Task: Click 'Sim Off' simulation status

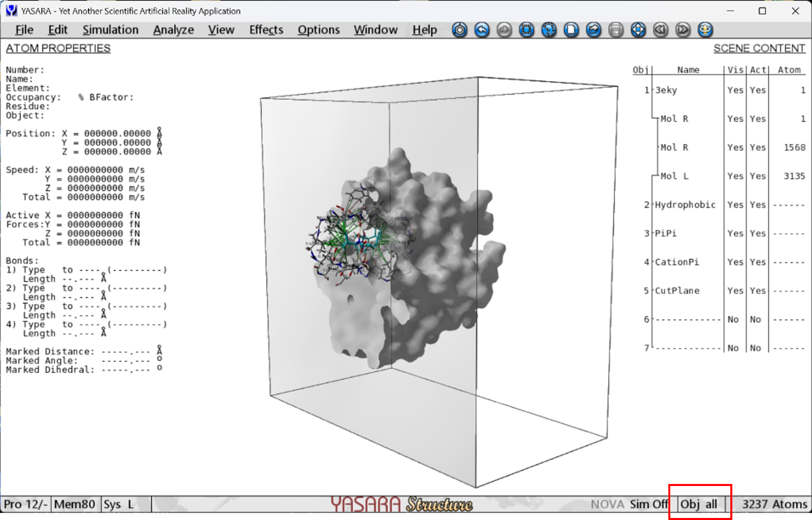Action: click(649, 504)
